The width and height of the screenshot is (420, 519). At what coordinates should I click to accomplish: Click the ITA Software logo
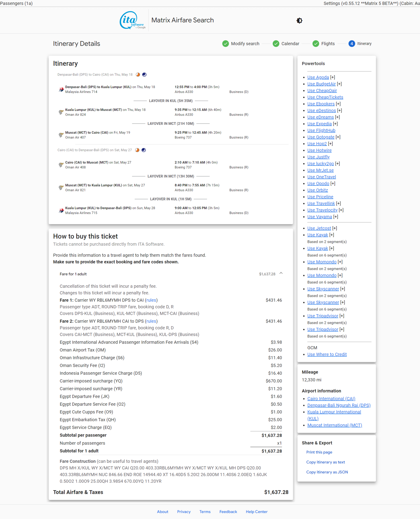132,20
